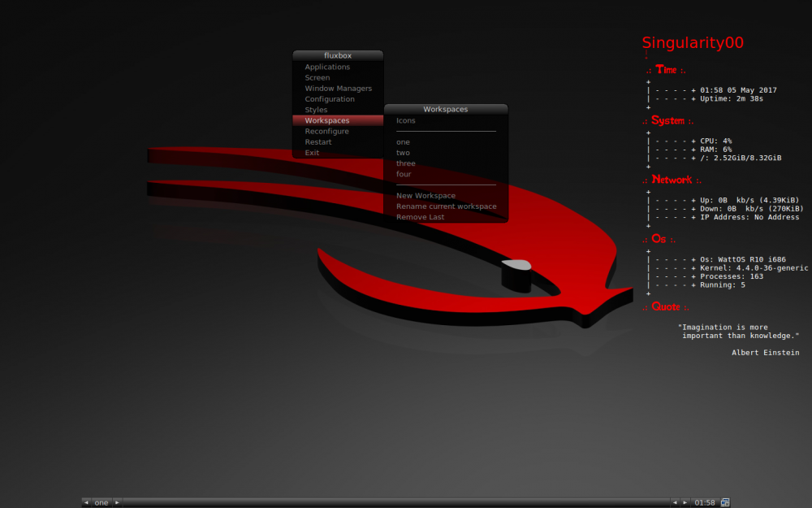
Task: Open the Configuration submenu
Action: 338,99
